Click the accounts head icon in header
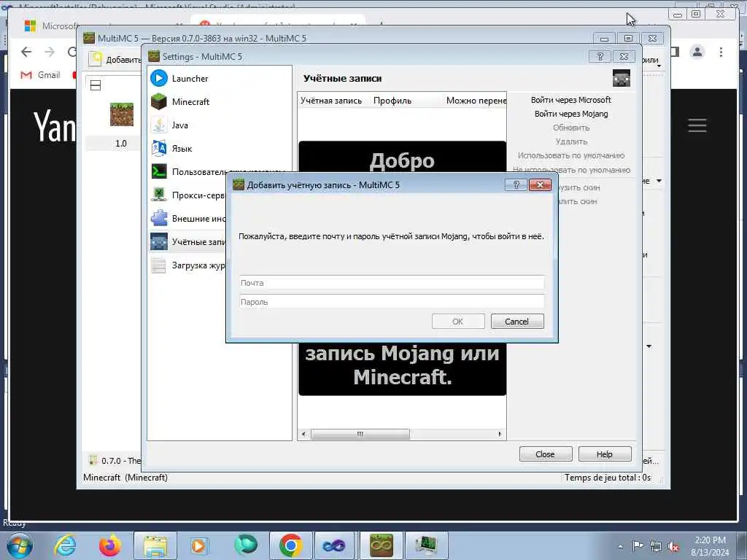 click(x=622, y=79)
